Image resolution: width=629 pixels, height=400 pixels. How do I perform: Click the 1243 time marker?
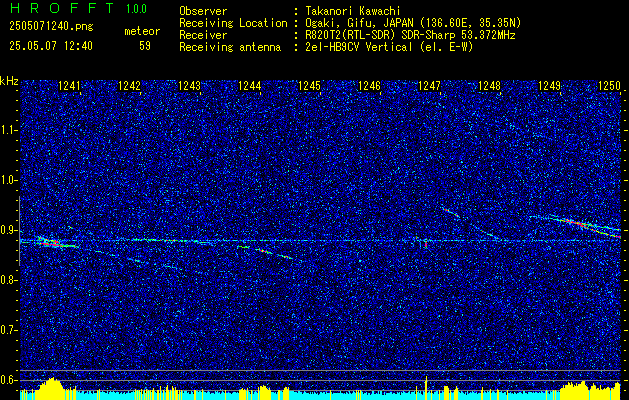pos(189,86)
